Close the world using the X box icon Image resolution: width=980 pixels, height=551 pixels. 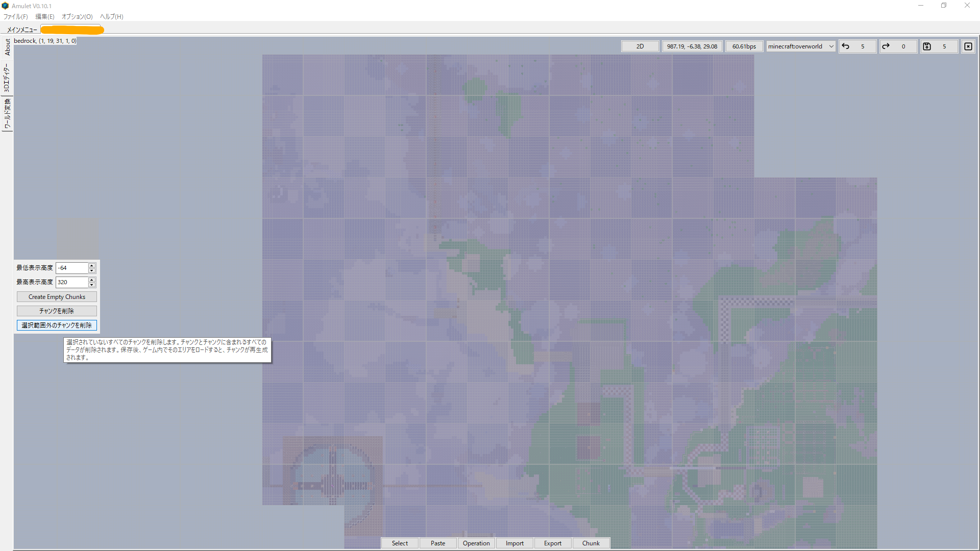pos(968,46)
